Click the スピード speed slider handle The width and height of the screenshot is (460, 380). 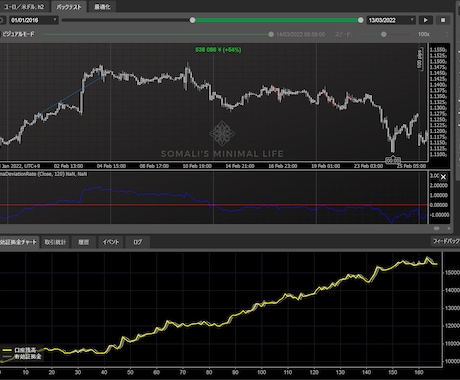point(384,34)
